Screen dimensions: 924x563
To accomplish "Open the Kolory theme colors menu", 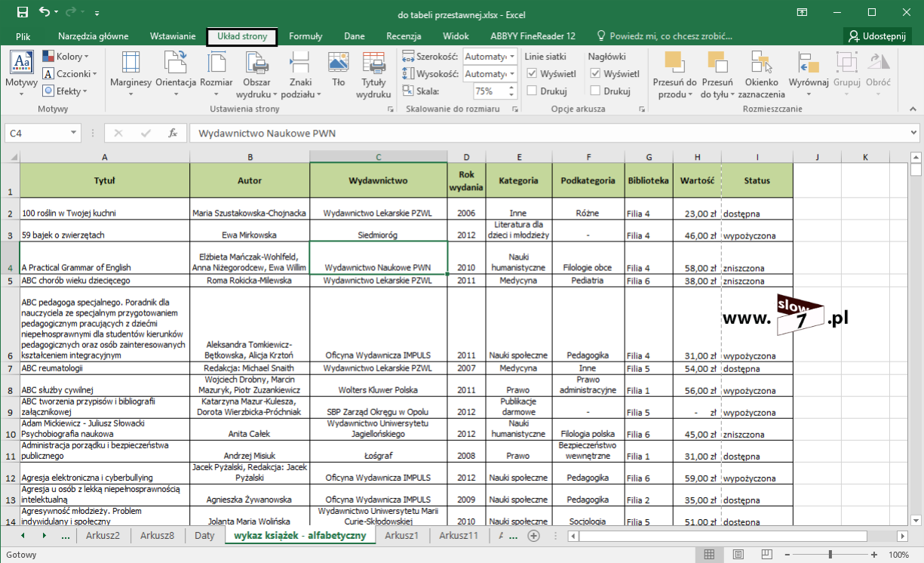I will (x=66, y=57).
